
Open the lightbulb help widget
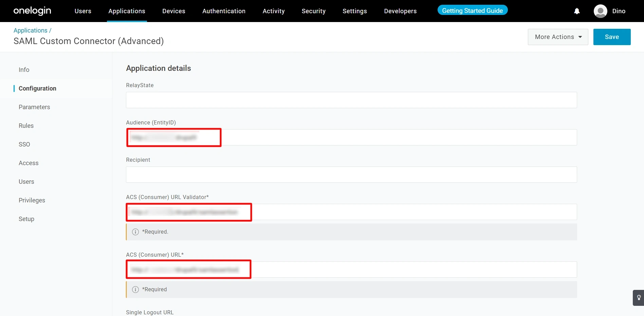[639, 298]
